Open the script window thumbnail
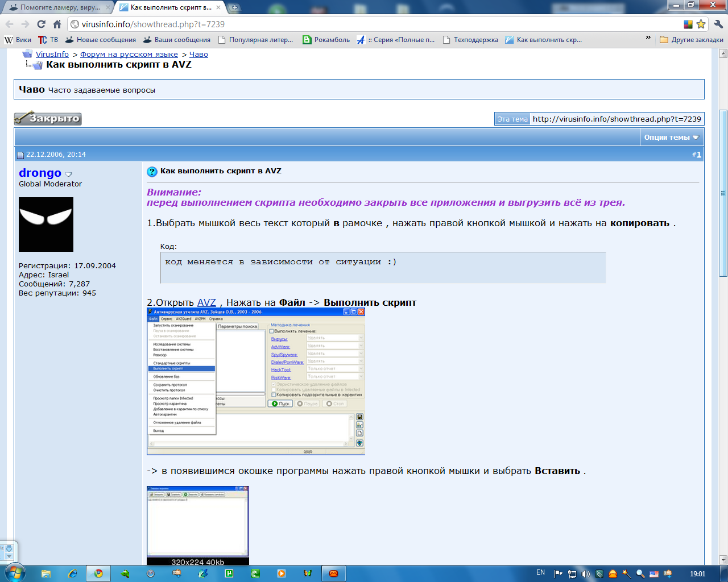 198,526
